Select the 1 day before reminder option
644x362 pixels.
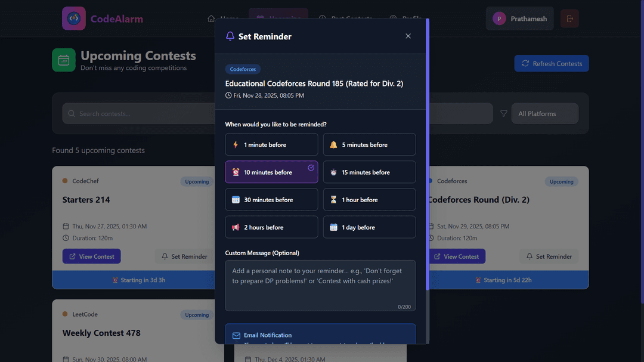click(369, 227)
